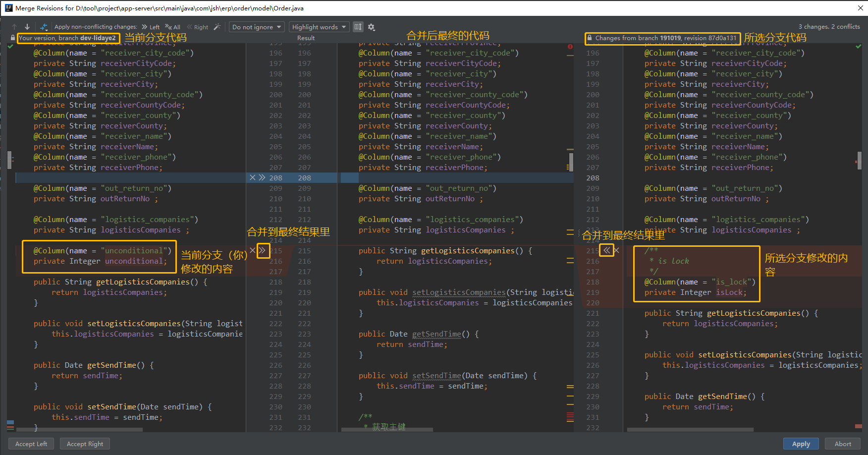The width and height of the screenshot is (868, 455).
Task: Jump to next difference arrow
Action: click(27, 27)
